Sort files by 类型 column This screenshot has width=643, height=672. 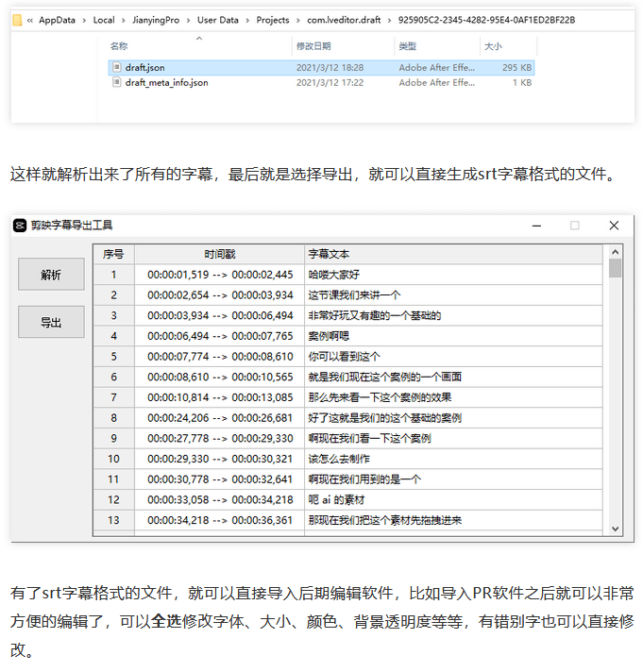[x=407, y=46]
